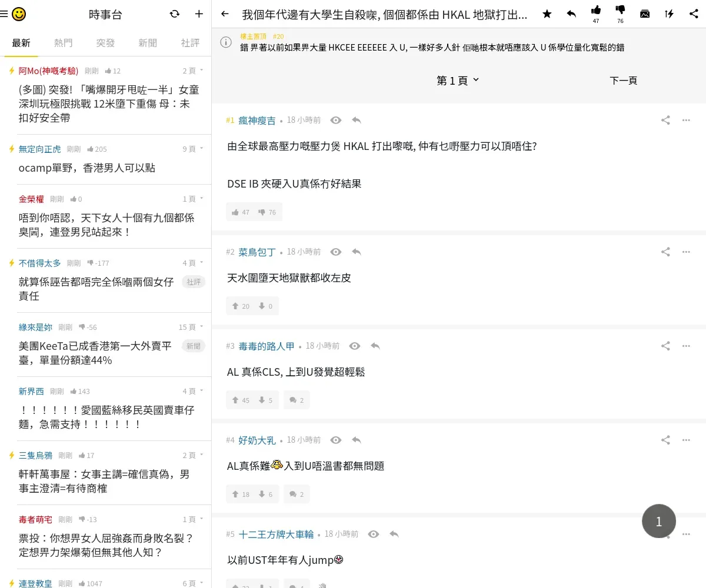Go to the next page via 下一頁
The image size is (706, 588).
tap(624, 80)
